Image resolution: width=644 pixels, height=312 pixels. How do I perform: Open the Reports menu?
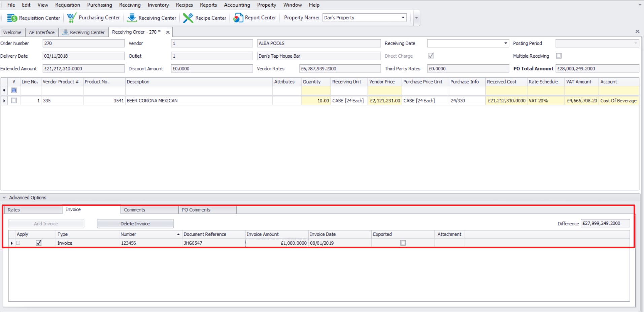pos(208,5)
